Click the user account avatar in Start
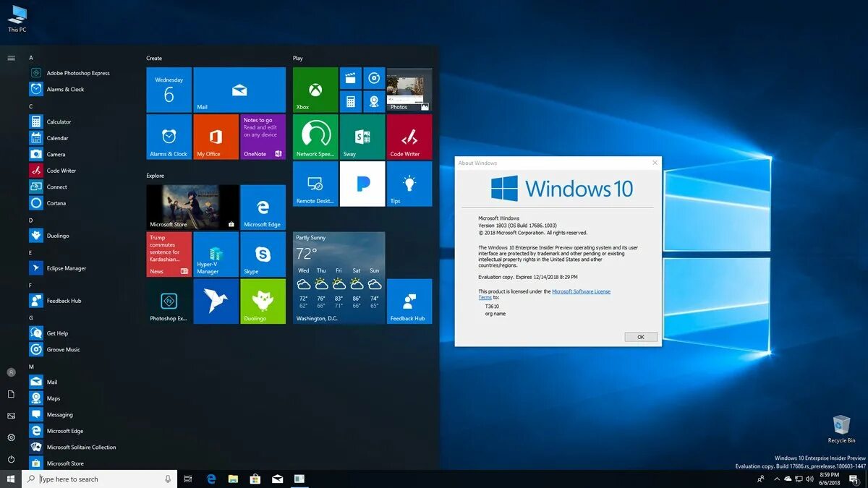Image resolution: width=868 pixels, height=488 pixels. (11, 372)
